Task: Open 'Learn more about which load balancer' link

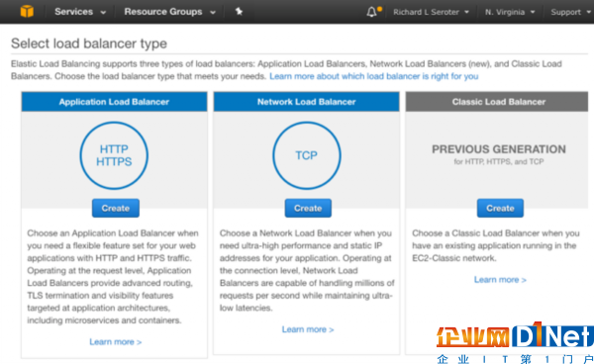Action: pyautogui.click(x=373, y=76)
